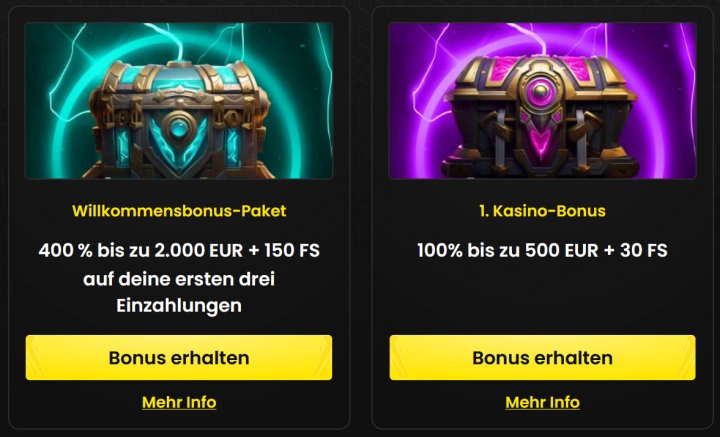Click the purple treasure chest image

point(542,101)
